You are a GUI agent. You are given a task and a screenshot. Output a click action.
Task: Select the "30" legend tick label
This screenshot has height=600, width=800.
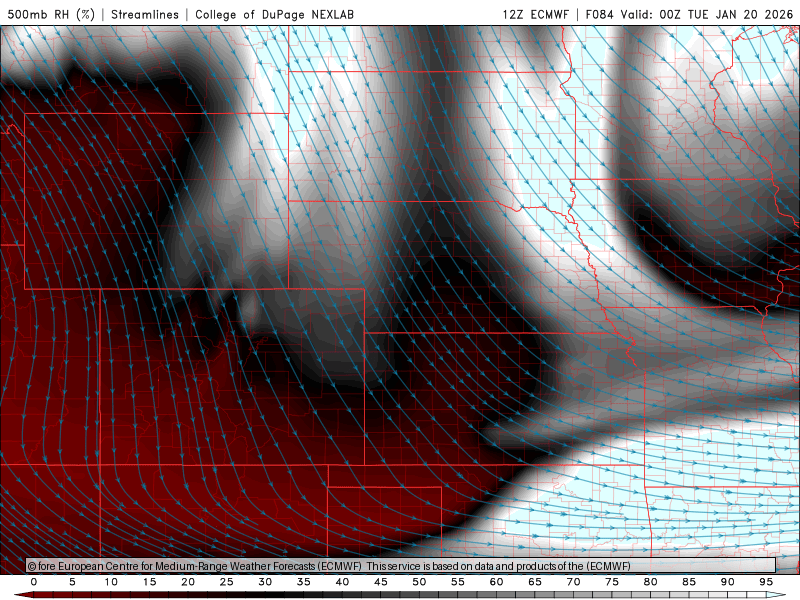point(265,582)
